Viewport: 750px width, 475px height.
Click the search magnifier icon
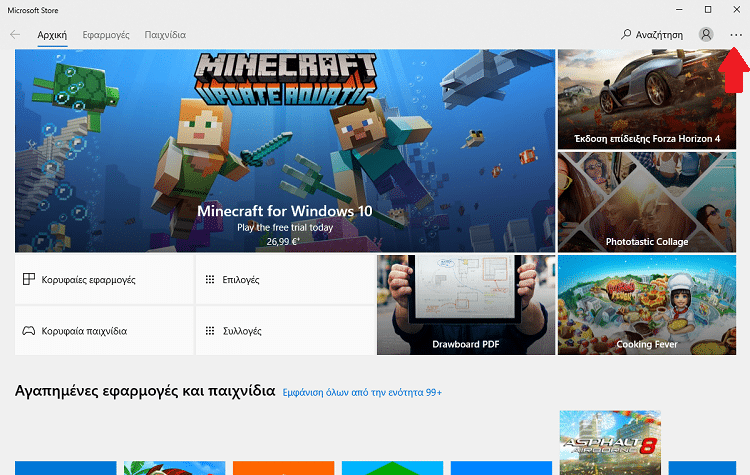pos(626,34)
